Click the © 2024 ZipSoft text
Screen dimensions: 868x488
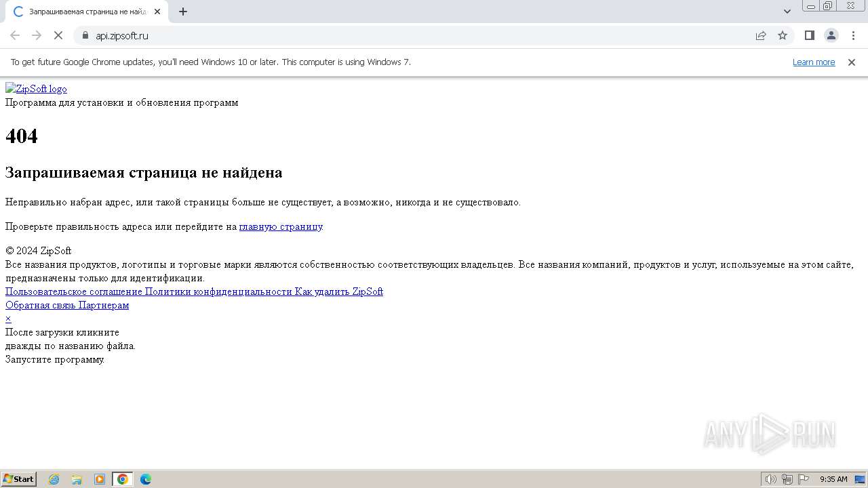[39, 251]
